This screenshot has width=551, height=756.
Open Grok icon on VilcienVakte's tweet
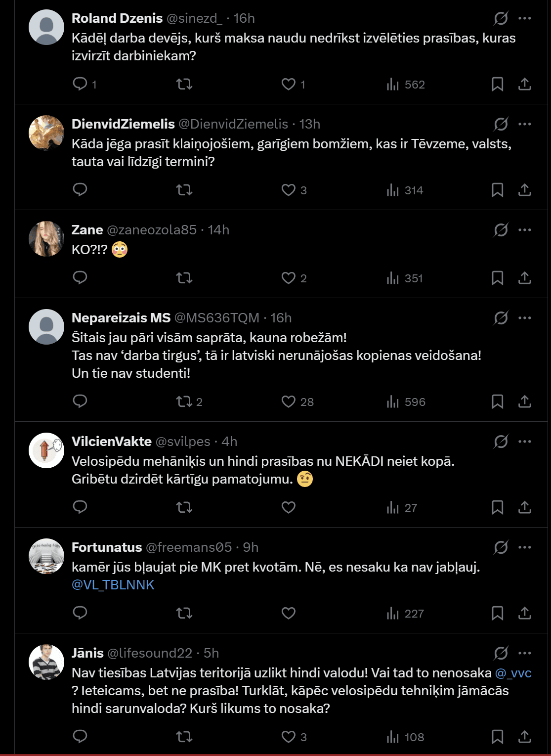pos(501,442)
